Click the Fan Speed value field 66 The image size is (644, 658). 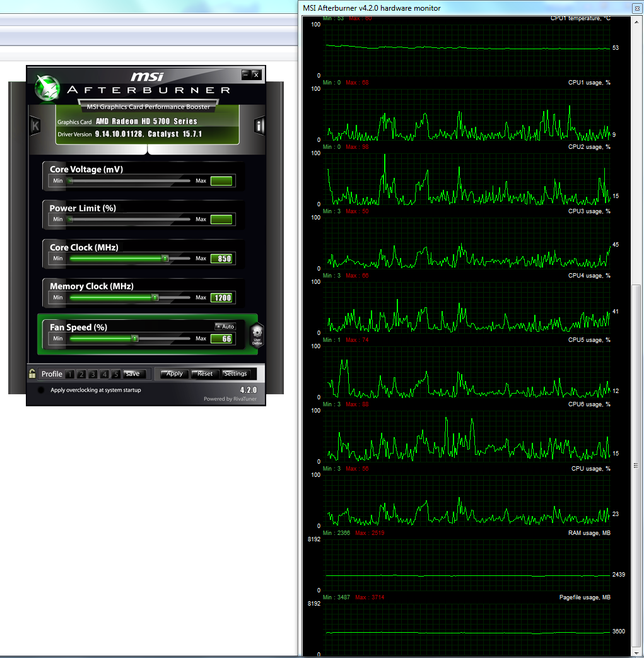[x=221, y=339]
